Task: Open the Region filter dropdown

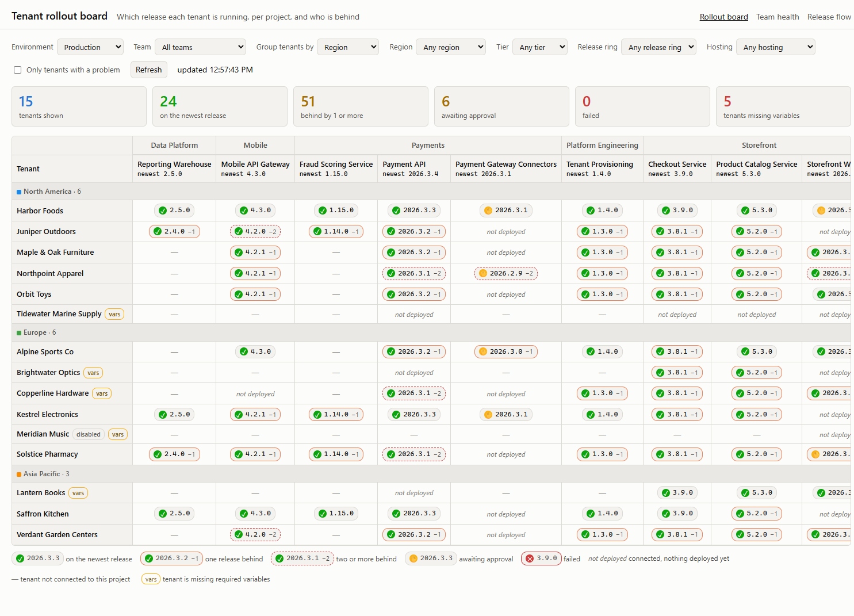Action: [x=451, y=47]
